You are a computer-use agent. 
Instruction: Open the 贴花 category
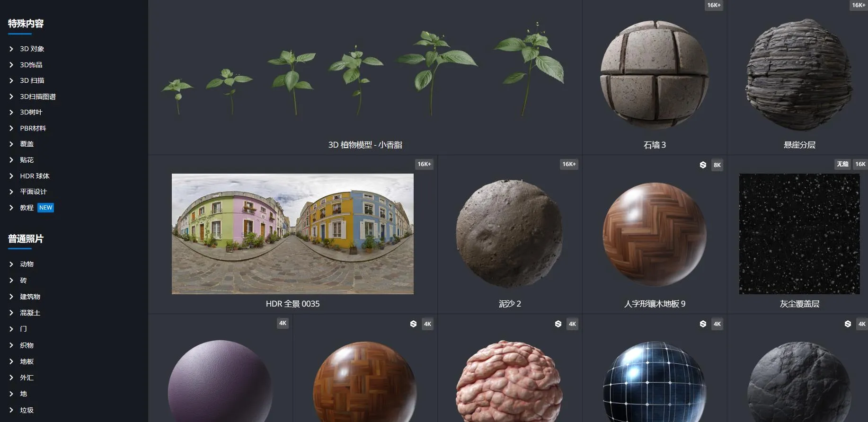point(27,160)
